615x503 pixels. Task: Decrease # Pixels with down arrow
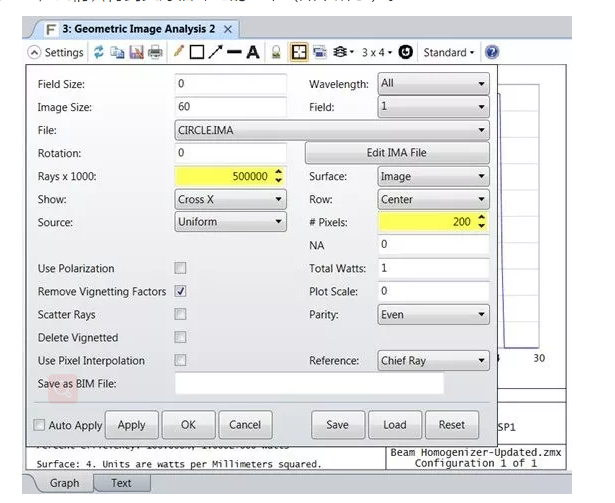click(482, 226)
